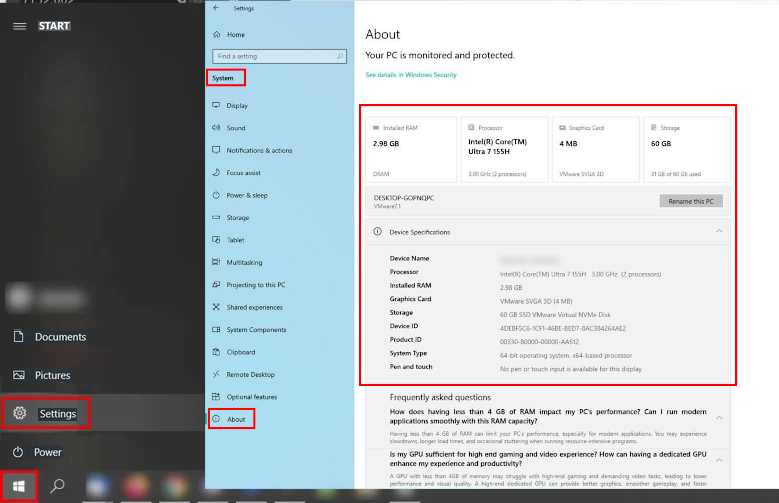The image size is (779, 503).
Task: Collapse the RAM performance FAQ answer
Action: [x=720, y=418]
